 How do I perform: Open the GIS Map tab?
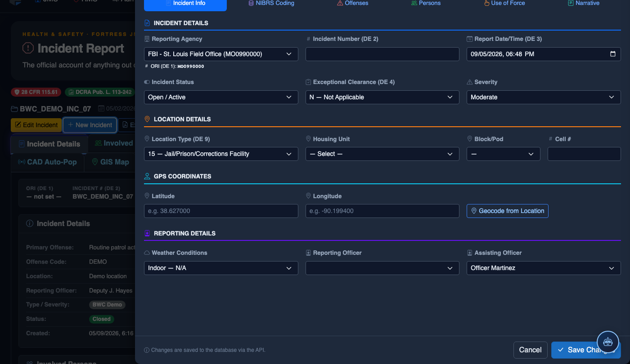click(x=110, y=162)
